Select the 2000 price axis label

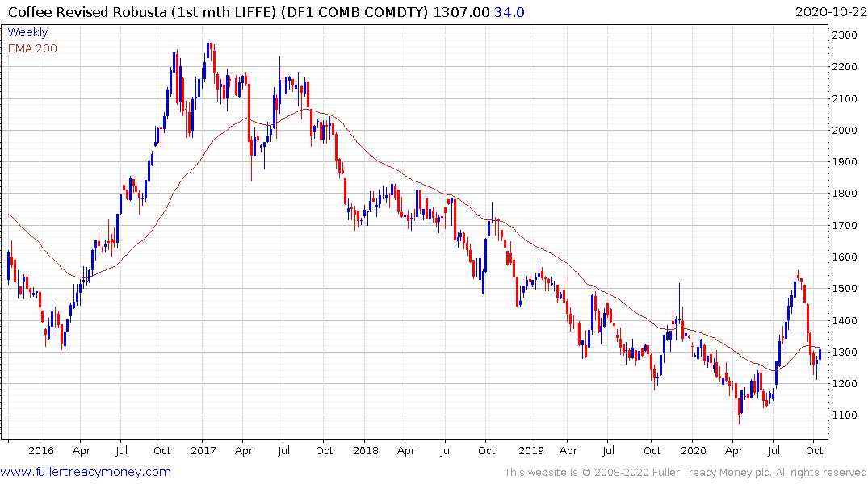pos(845,131)
